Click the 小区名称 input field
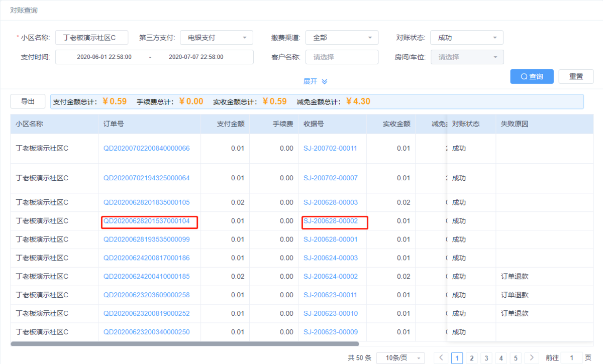Image resolution: width=603 pixels, height=364 pixels. (91, 37)
